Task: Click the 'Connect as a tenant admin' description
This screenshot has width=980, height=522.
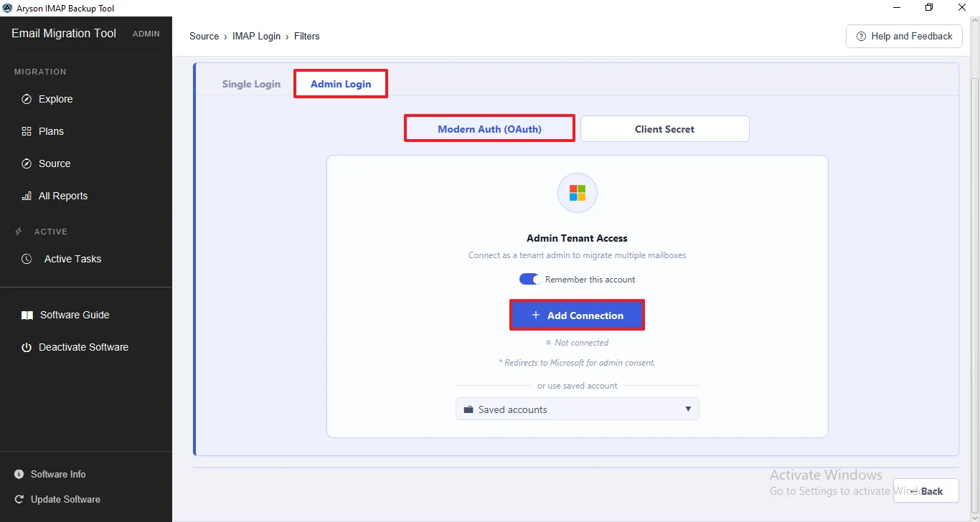Action: [577, 255]
